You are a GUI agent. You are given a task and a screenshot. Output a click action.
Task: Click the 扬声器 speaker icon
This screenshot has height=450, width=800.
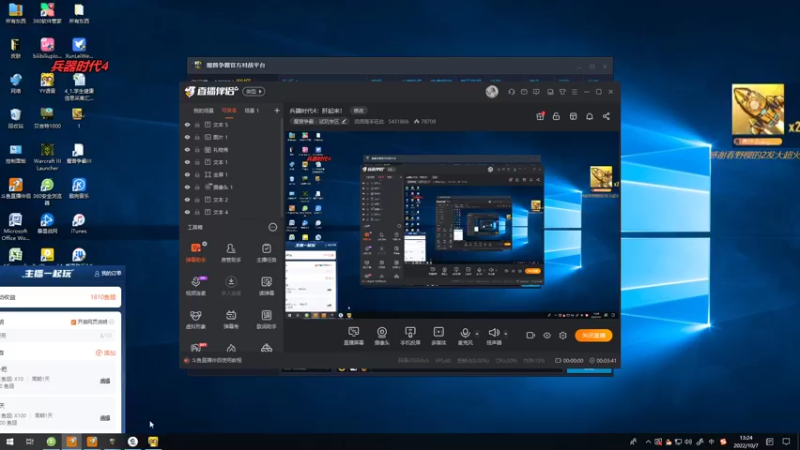[x=493, y=333]
